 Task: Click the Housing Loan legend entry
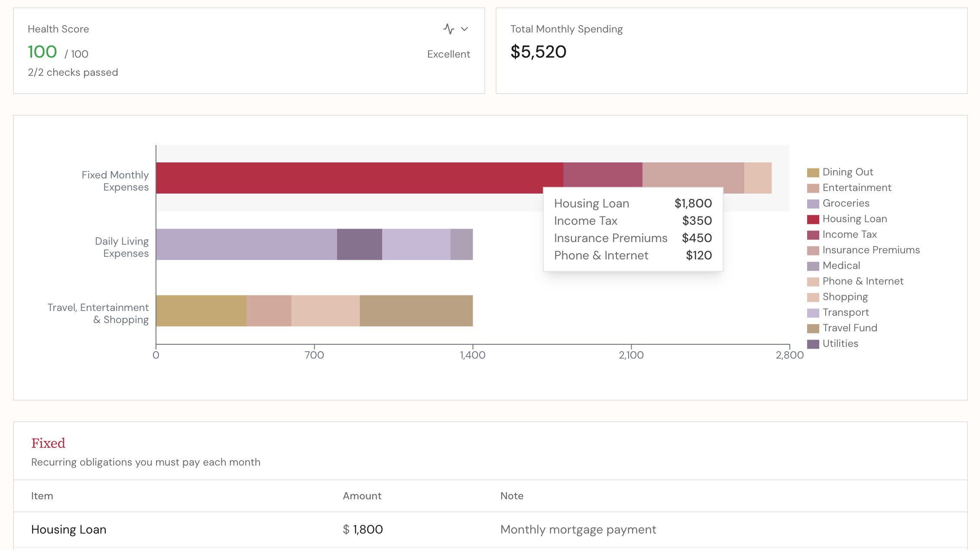[854, 219]
